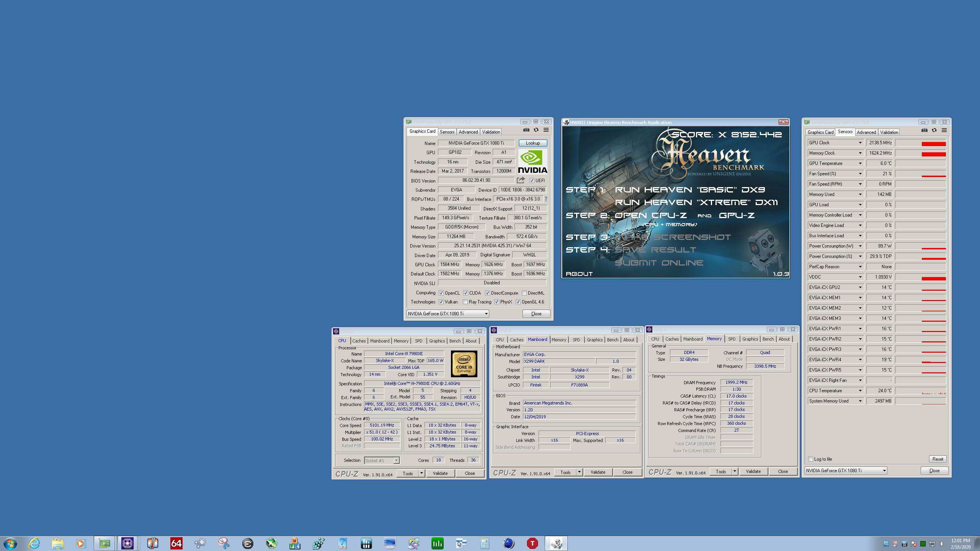Screen dimensions: 980x551
Task: Open Tools dropdown arrow in CPU-Z CPU window
Action: (421, 473)
